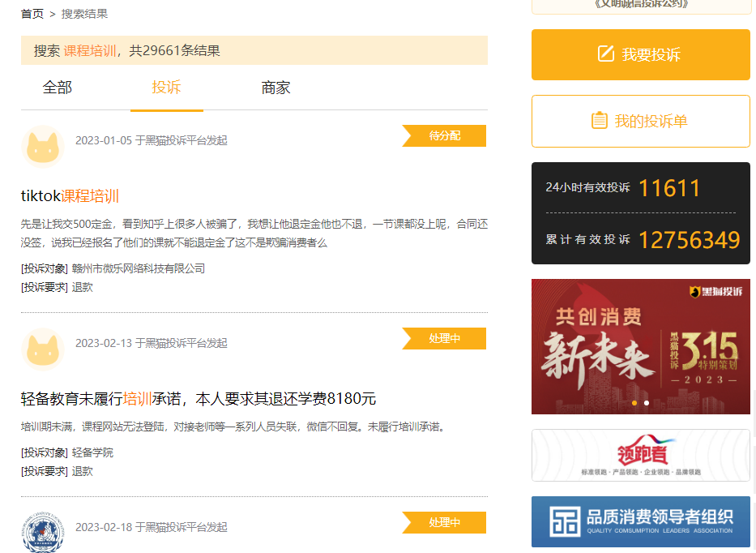Screen dimensions: 756x553
Task: Open the complaint titled tiktok课程培训
Action: [x=70, y=196]
